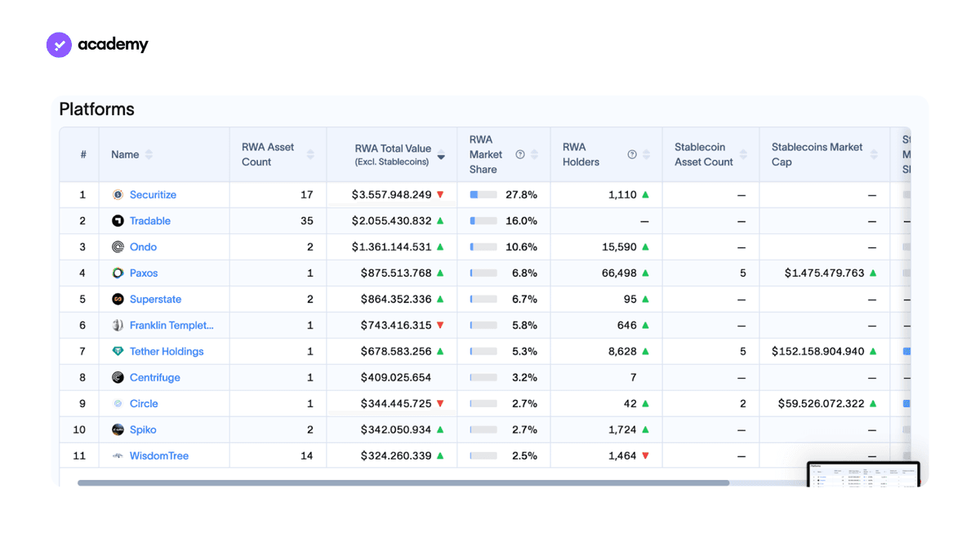Open the Tradable platform link
980x551 pixels.
(x=150, y=220)
